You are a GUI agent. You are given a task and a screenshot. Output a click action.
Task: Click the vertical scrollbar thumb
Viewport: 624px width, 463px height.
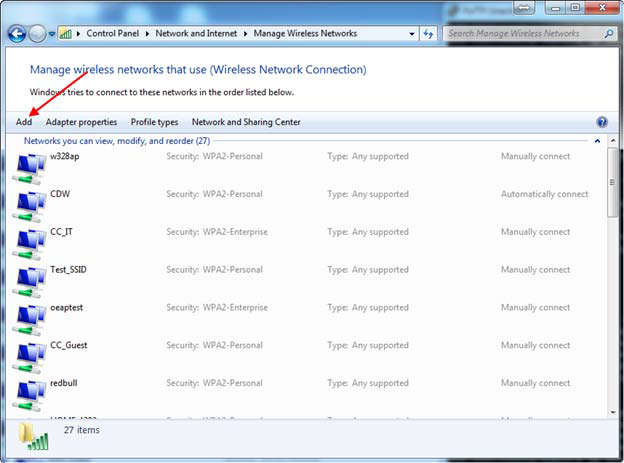(x=612, y=182)
